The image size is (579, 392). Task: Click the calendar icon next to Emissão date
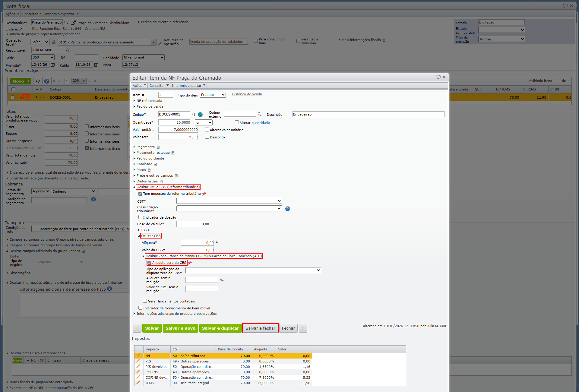[53, 65]
